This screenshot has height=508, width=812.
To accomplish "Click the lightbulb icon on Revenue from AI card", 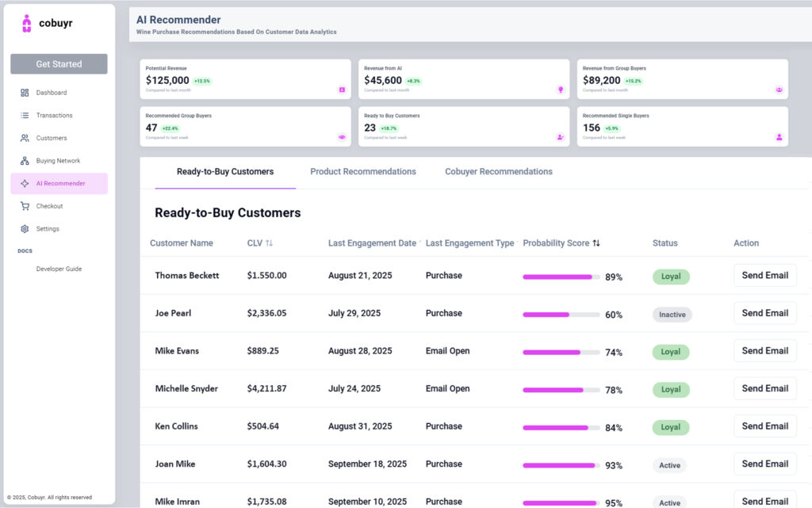I will (x=561, y=90).
